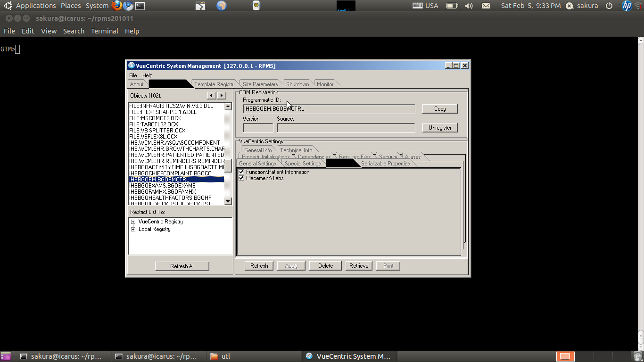The width and height of the screenshot is (644, 362).
Task: Open the mail envelope indicator
Action: coord(486,6)
